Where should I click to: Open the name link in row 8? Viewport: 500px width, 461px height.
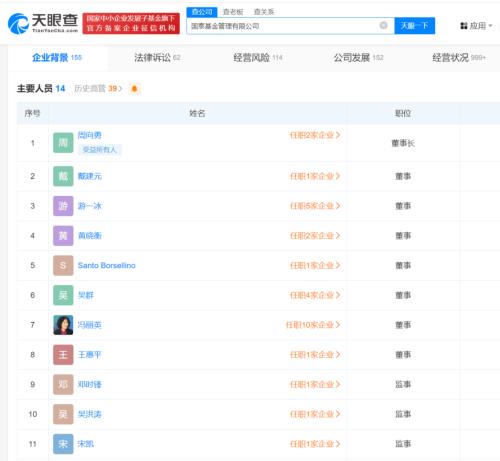coord(90,355)
